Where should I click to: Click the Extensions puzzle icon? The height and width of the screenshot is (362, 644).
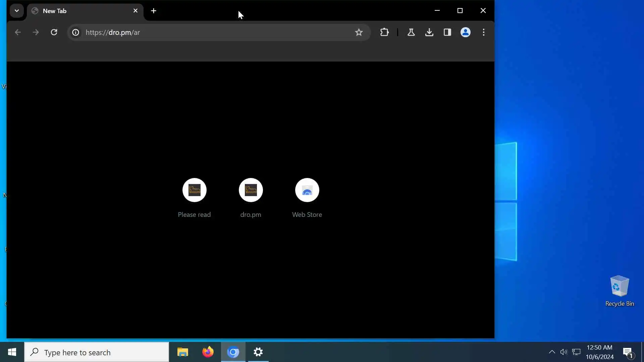[384, 32]
